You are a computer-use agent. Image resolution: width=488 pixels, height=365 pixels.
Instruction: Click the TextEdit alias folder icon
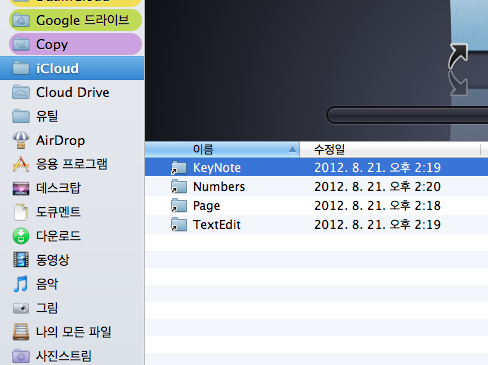pos(179,225)
